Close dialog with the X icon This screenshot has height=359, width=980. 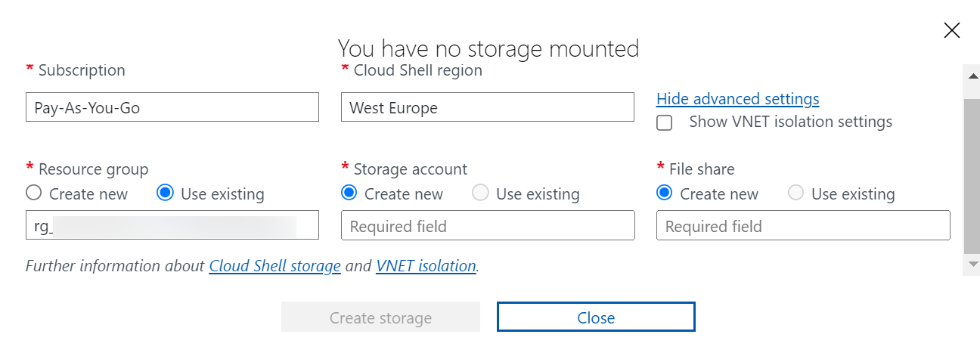click(952, 30)
